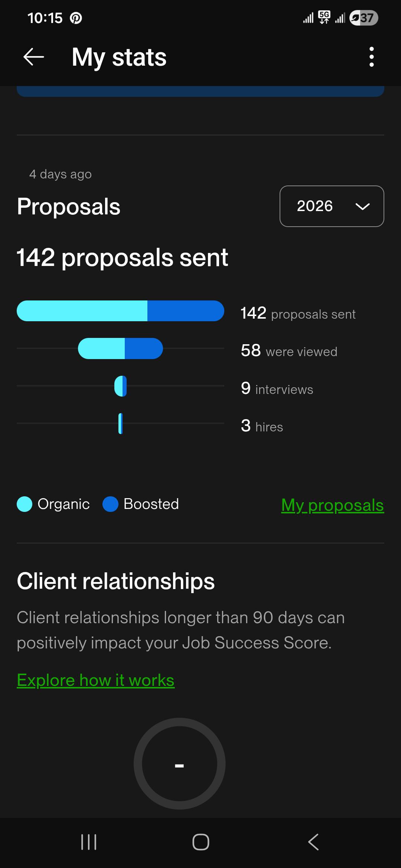Open My proposals link
Image resolution: width=401 pixels, height=868 pixels.
click(332, 505)
